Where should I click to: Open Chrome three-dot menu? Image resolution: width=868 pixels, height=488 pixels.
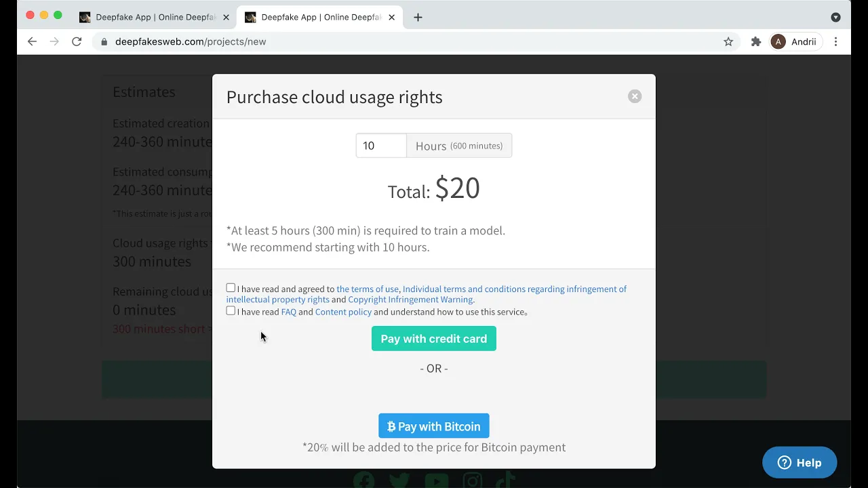pos(835,41)
